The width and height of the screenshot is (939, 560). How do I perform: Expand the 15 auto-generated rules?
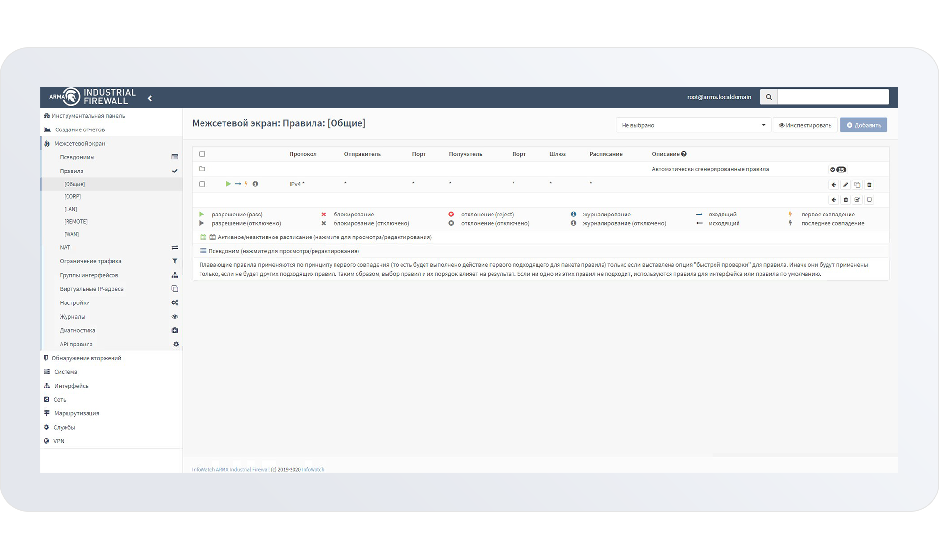[x=837, y=170]
